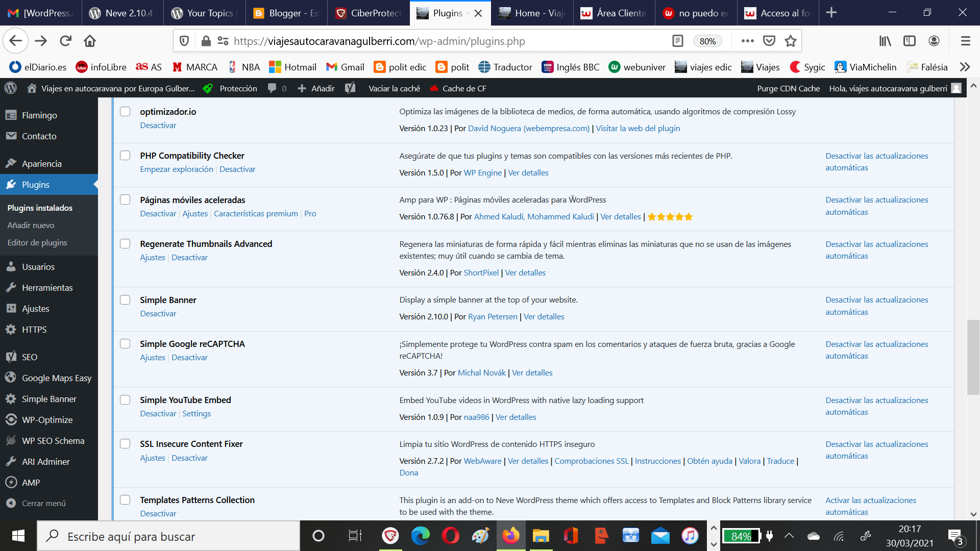Expand the bookmarks toolbar overflow chevron
This screenshot has height=551, width=980.
pyautogui.click(x=964, y=67)
